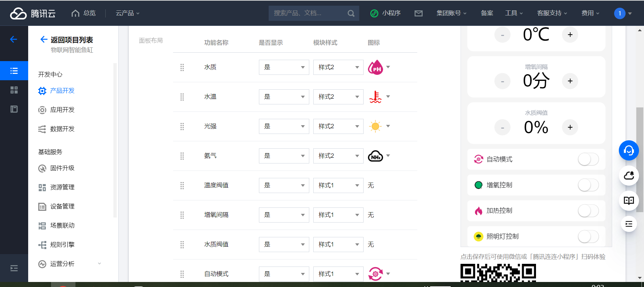The image size is (644, 287).
Task: Turn on the 加热控制 switch
Action: 588,211
